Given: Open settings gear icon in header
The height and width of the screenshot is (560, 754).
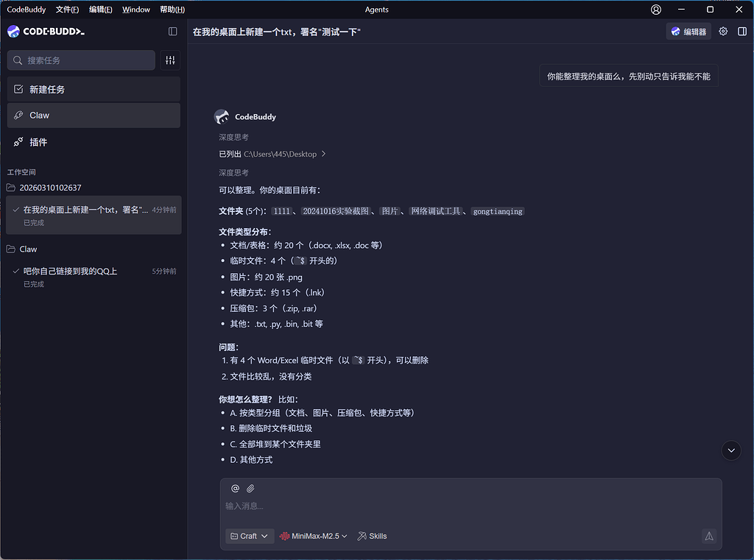Looking at the screenshot, I should (723, 32).
